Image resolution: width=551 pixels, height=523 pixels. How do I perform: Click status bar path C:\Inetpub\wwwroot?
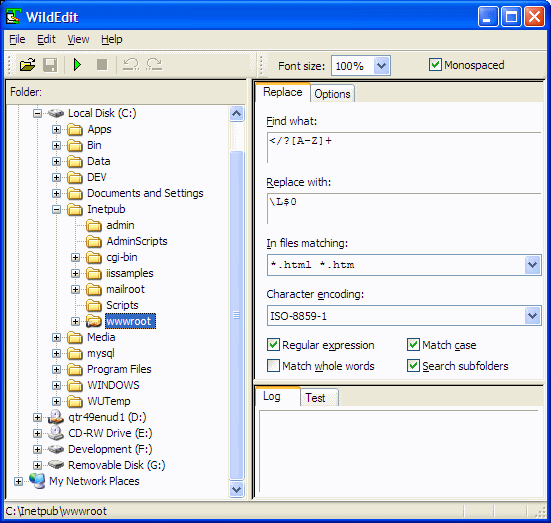point(56,511)
